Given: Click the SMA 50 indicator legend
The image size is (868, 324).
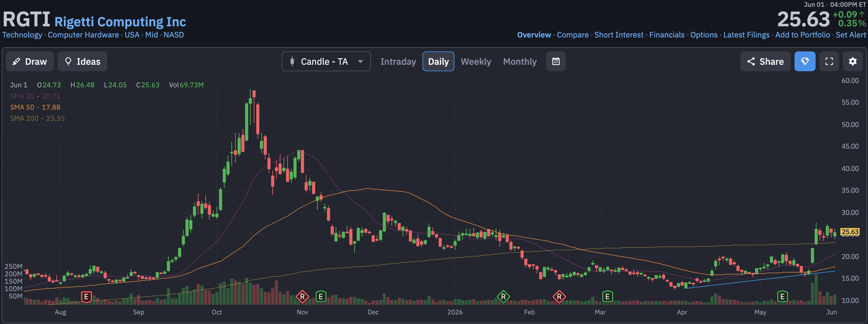Looking at the screenshot, I should click(x=35, y=107).
